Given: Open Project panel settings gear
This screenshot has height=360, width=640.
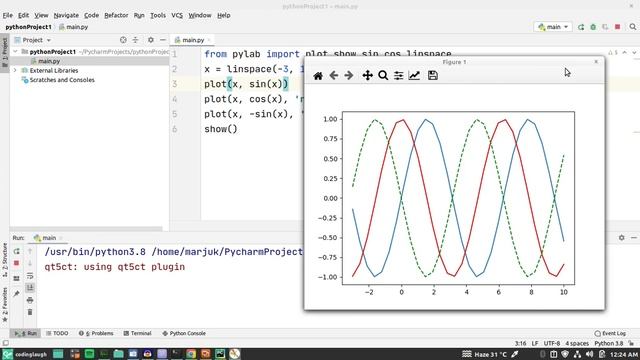Looking at the screenshot, I should 151,40.
